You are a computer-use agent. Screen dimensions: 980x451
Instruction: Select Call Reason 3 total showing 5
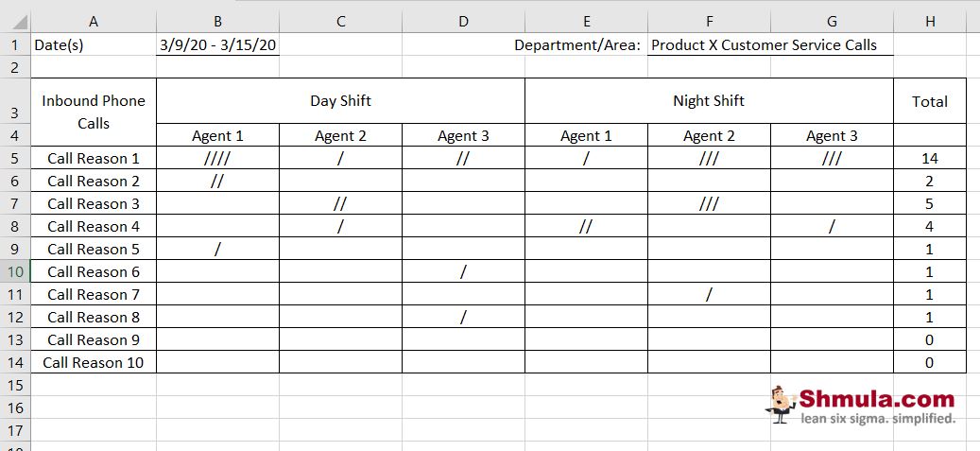[930, 203]
